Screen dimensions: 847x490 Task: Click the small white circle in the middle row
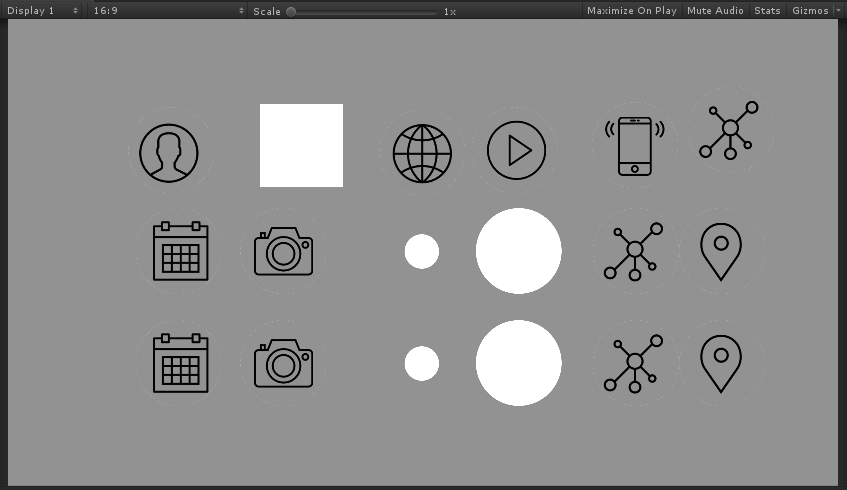(422, 251)
